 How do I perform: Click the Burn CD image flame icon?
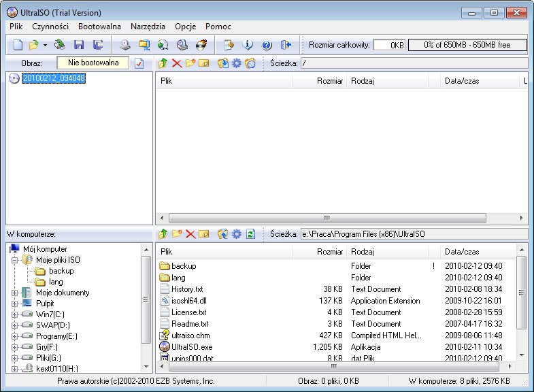201,46
